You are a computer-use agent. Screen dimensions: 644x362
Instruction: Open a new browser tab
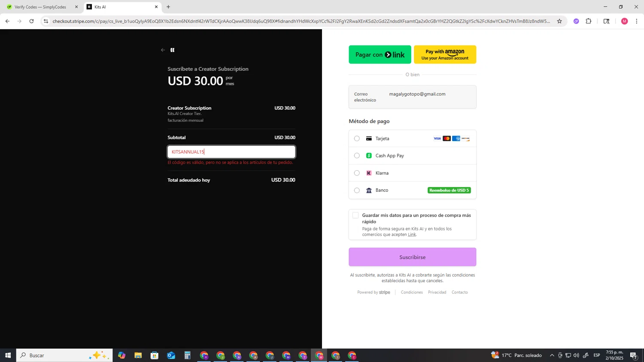point(168,7)
